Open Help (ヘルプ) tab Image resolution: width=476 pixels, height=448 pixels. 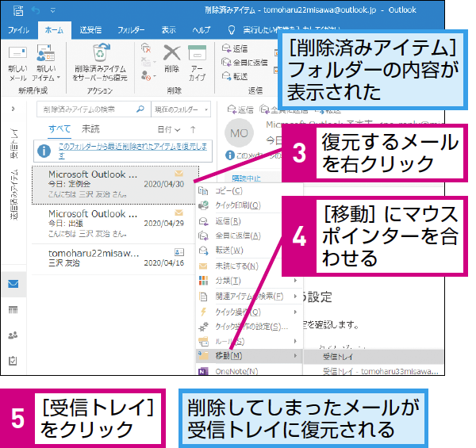(202, 30)
